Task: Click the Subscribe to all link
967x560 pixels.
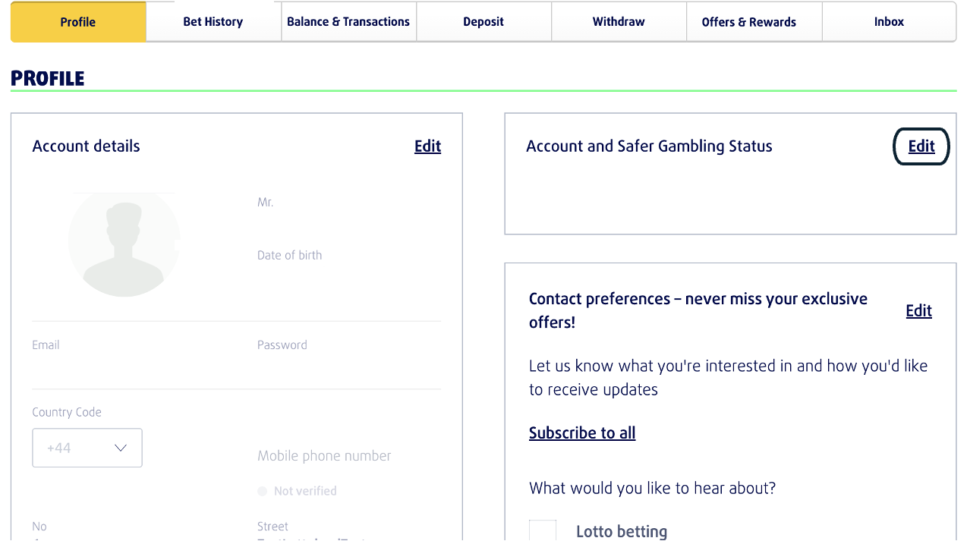Action: pos(582,433)
